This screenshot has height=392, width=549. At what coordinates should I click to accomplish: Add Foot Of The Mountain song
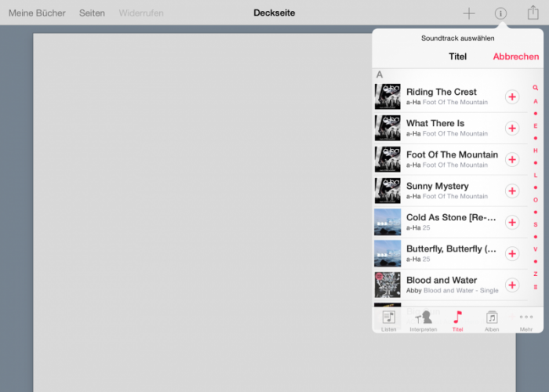tap(511, 159)
